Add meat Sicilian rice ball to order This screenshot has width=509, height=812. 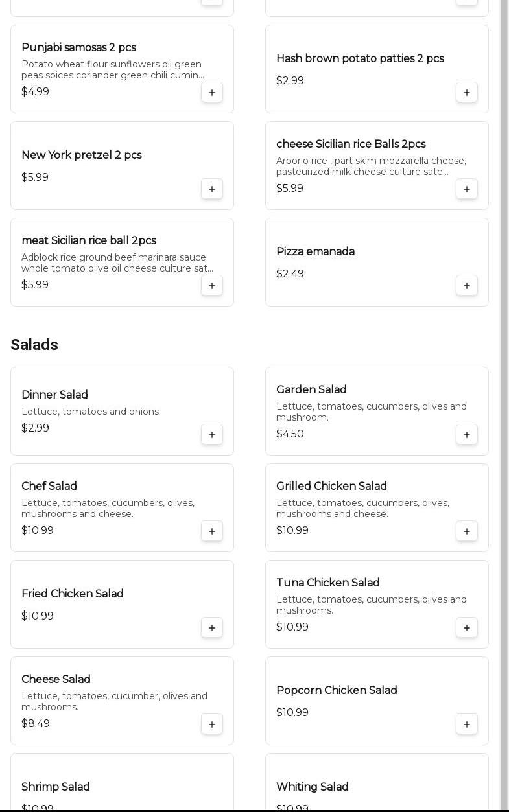pos(212,285)
